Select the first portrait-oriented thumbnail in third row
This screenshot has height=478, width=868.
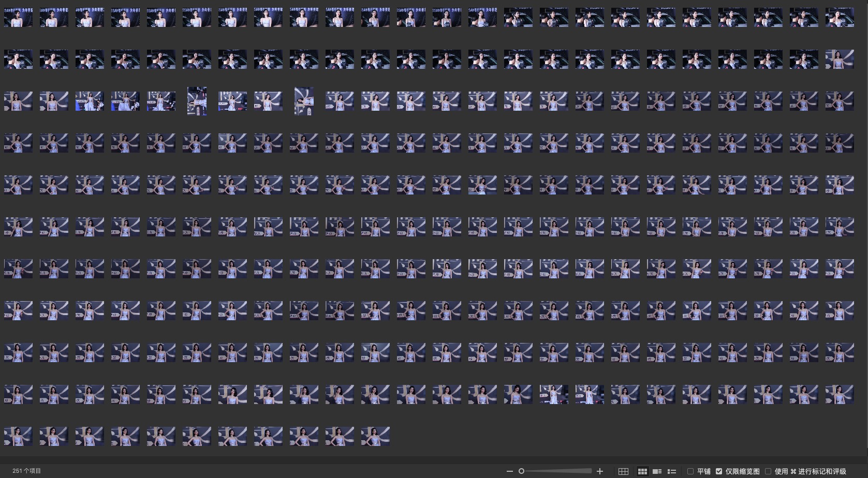pyautogui.click(x=197, y=101)
